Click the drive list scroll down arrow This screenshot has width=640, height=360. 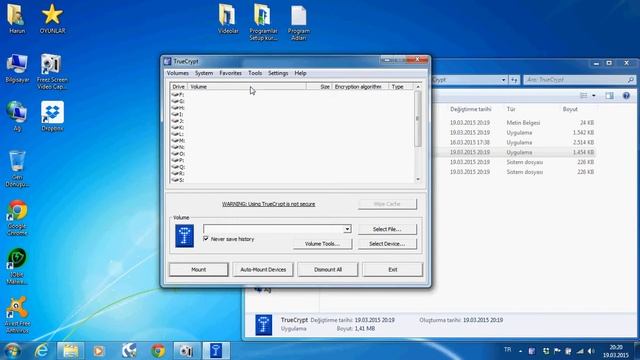tap(418, 179)
